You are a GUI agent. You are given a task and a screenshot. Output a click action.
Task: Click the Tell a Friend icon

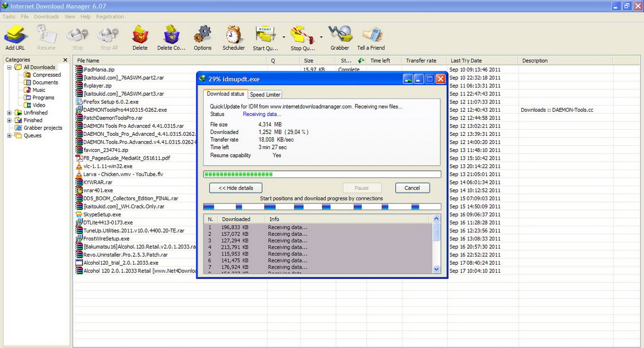pos(370,36)
